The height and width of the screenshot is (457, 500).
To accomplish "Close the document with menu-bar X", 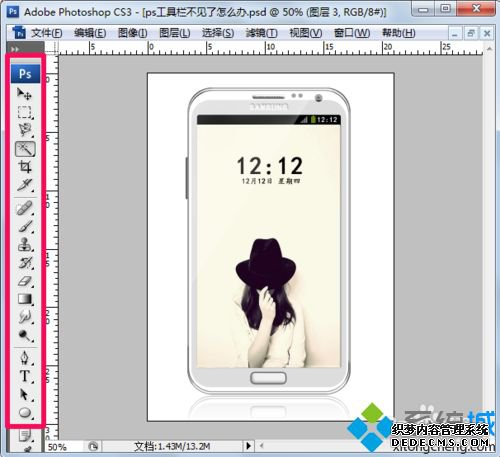I will pos(487,33).
